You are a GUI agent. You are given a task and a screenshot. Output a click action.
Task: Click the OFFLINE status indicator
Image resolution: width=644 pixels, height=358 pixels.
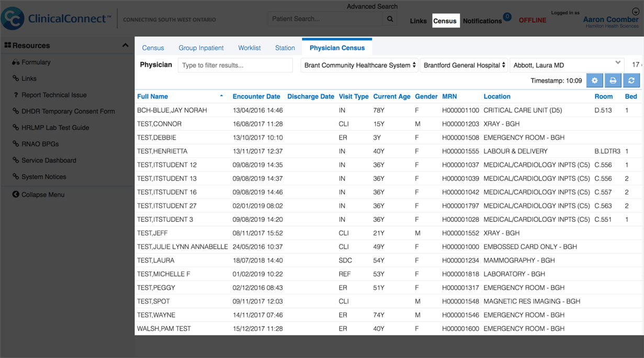(532, 20)
